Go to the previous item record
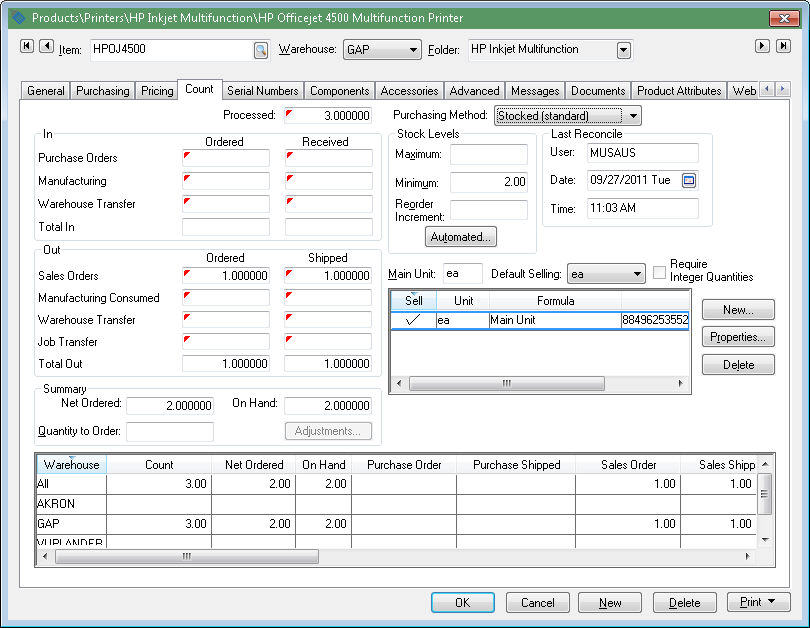Viewport: 810px width, 628px height. coord(44,46)
